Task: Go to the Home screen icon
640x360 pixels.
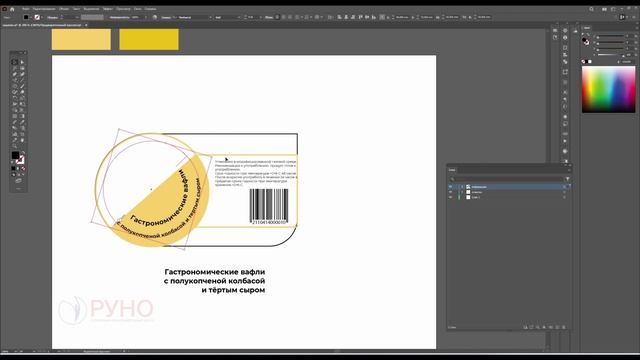Action: click(x=12, y=9)
